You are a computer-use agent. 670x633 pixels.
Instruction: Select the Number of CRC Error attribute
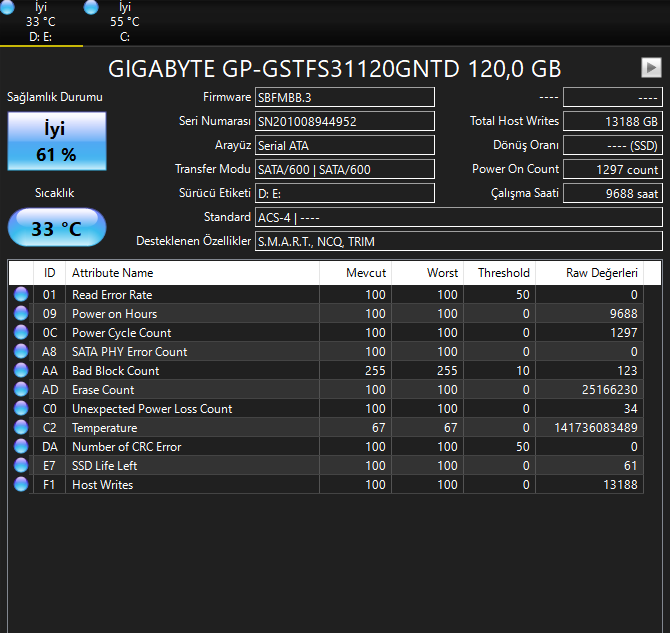click(x=126, y=447)
